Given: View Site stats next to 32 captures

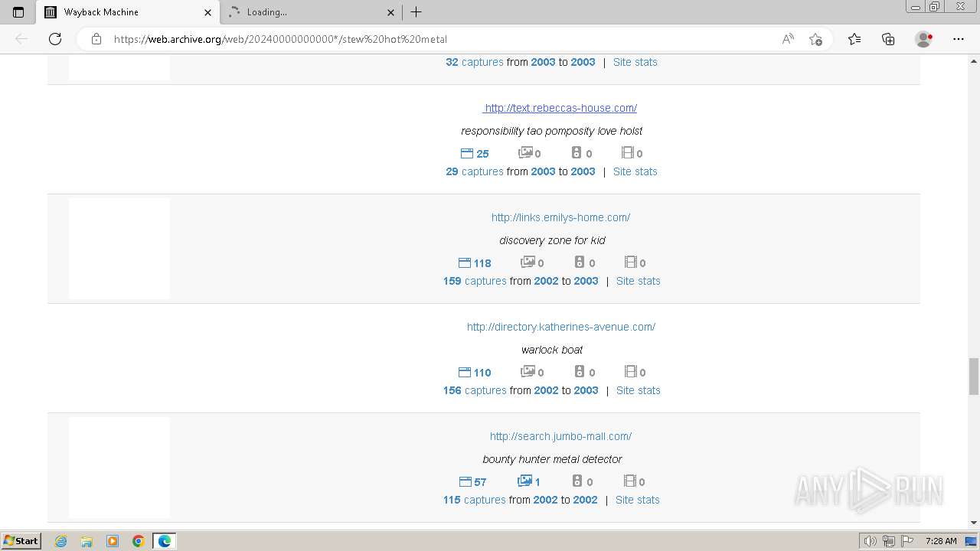Looking at the screenshot, I should tap(635, 62).
